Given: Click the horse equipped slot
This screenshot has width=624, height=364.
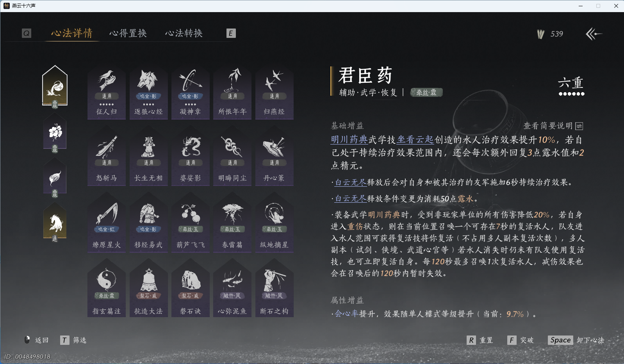Looking at the screenshot, I should [55, 223].
